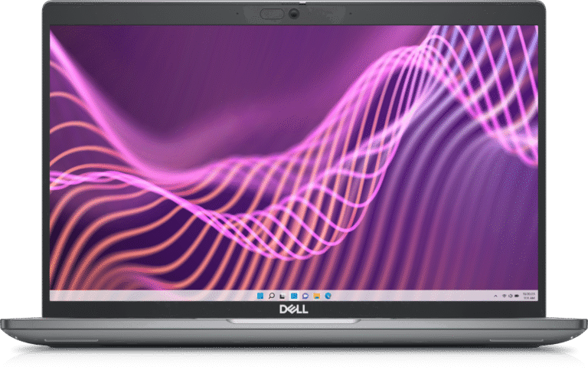This screenshot has width=588, height=370.
Task: Open Wi-Fi network status icon
Action: (x=505, y=296)
